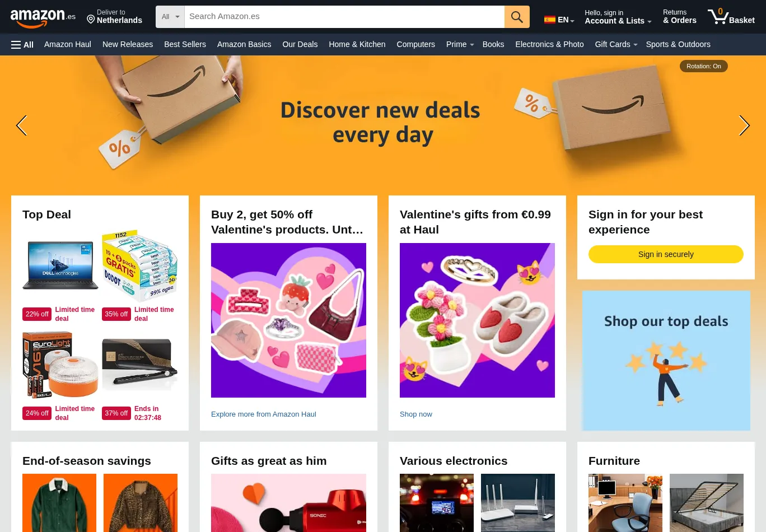The width and height of the screenshot is (766, 532).
Task: Click the Spanish flag language icon
Action: click(550, 20)
